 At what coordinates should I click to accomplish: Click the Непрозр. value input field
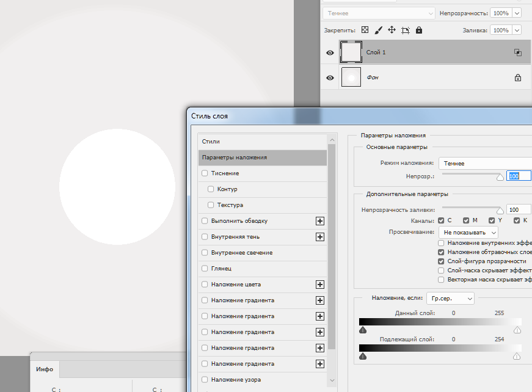click(519, 176)
